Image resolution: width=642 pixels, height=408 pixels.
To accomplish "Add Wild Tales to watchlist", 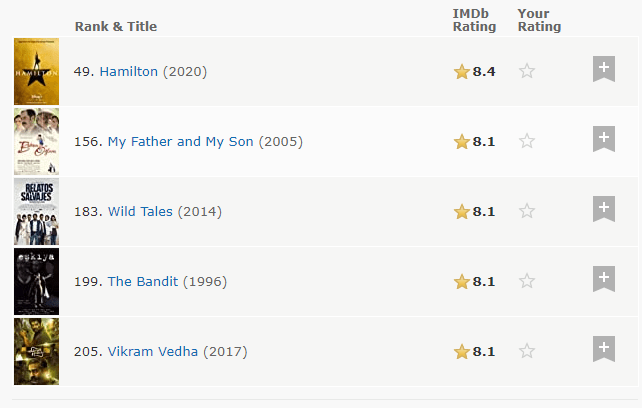I will tap(603, 209).
